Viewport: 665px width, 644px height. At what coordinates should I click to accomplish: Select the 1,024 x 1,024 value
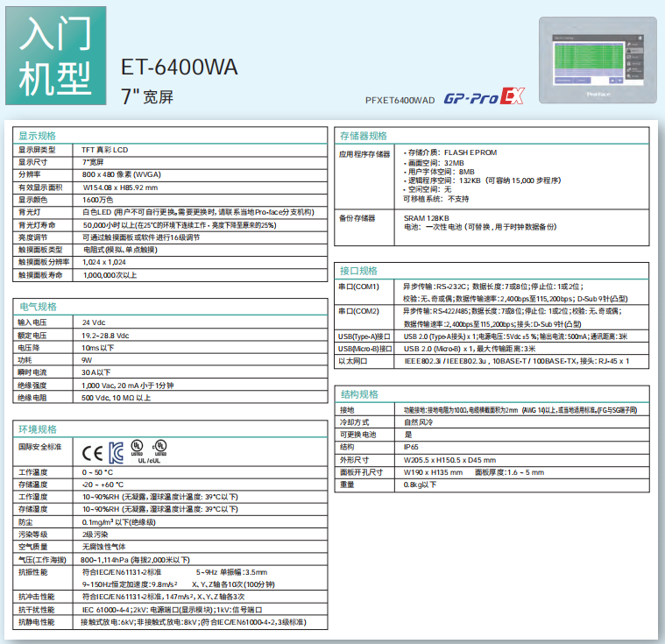tap(104, 262)
